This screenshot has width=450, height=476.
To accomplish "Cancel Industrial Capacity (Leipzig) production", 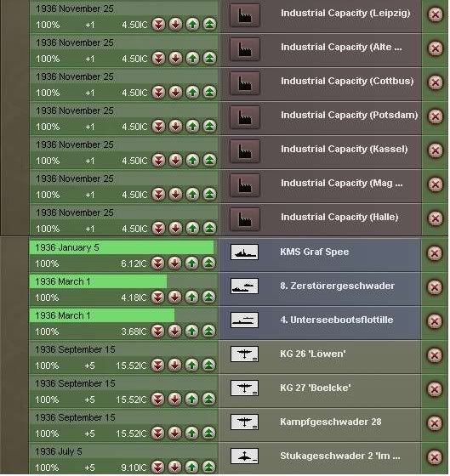I will pyautogui.click(x=436, y=14).
